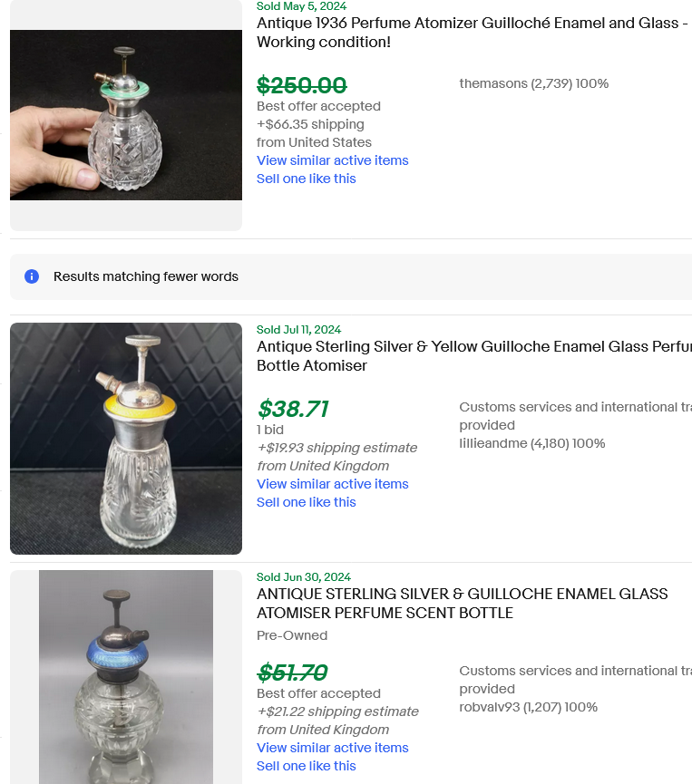Open the yellow enamel atomiser thumbnail
This screenshot has width=692, height=784.
click(x=126, y=439)
